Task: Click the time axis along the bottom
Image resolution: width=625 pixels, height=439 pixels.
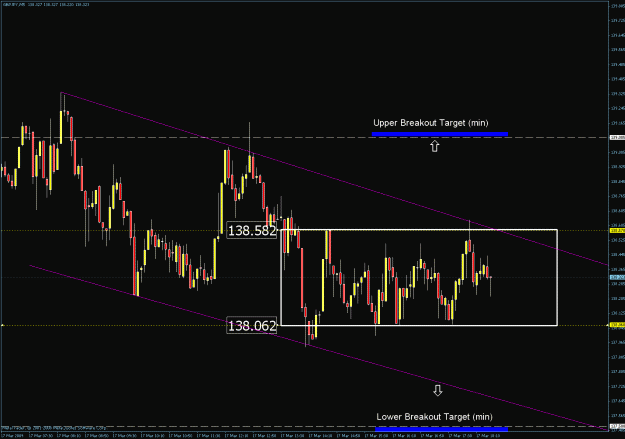Action: pos(305,435)
